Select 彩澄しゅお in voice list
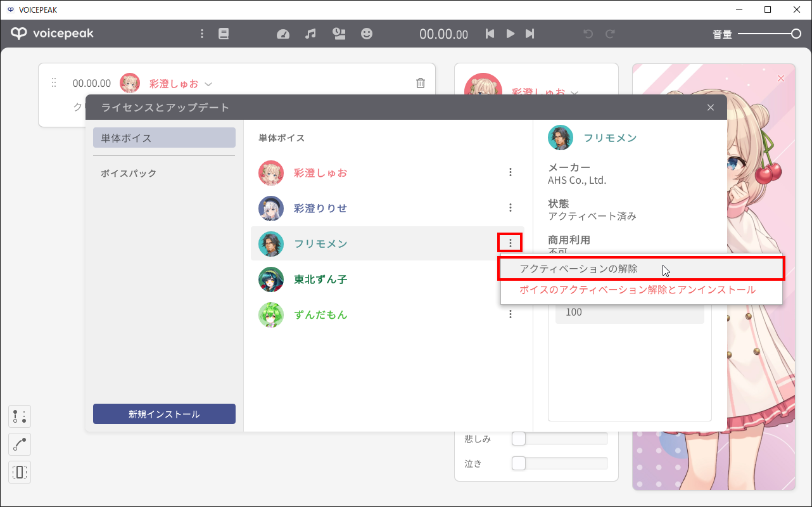 [x=388, y=172]
